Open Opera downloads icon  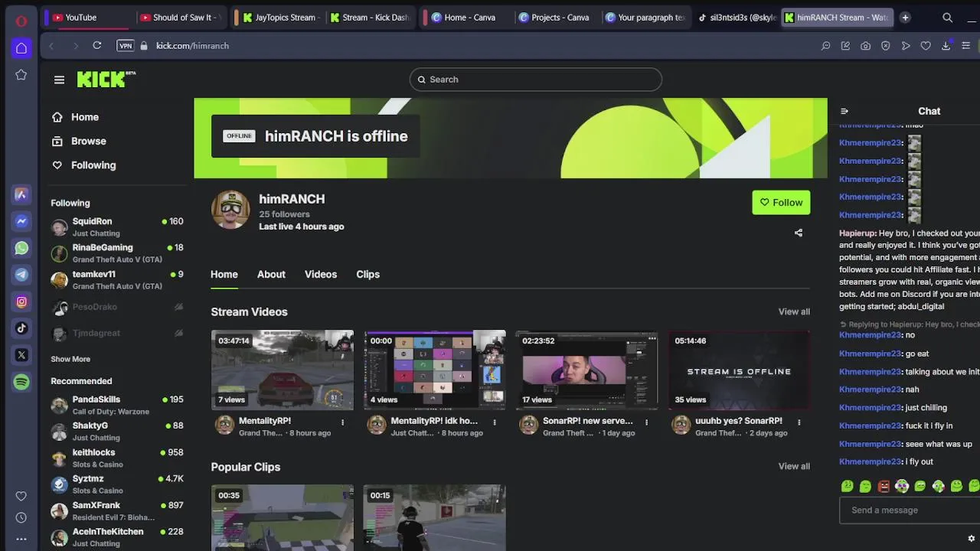[x=946, y=46]
